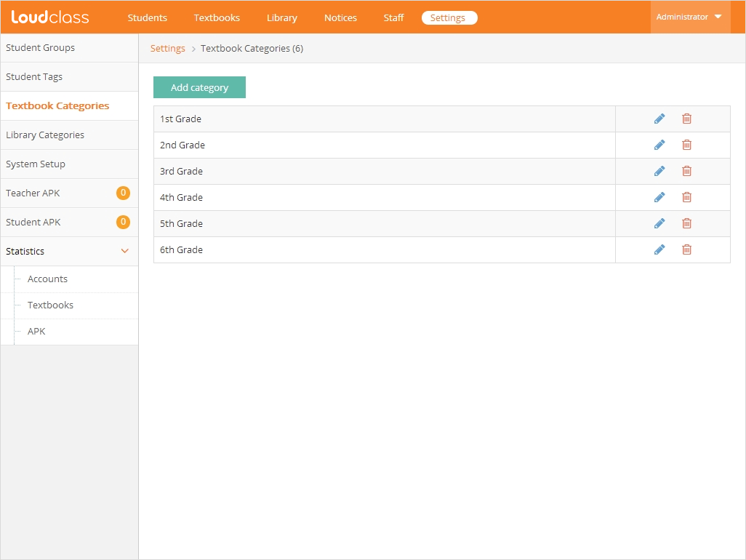Click the Teacher APK count badge
The width and height of the screenshot is (746, 560).
tap(123, 193)
